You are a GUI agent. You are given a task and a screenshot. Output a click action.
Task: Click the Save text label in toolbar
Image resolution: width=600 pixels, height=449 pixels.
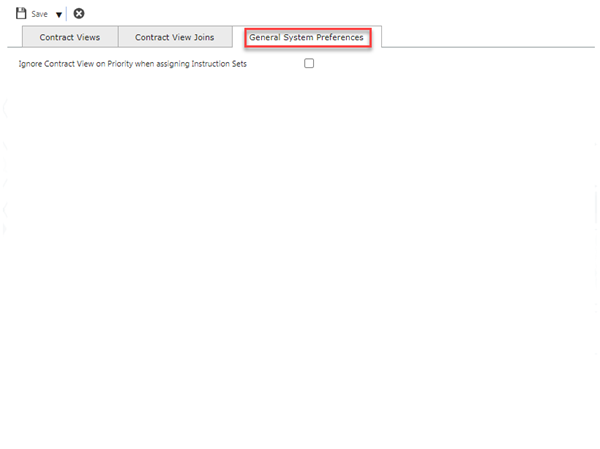(40, 15)
